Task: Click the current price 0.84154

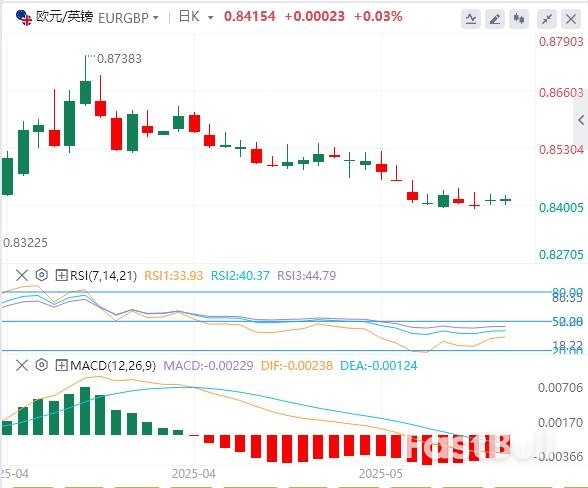Action: click(250, 17)
